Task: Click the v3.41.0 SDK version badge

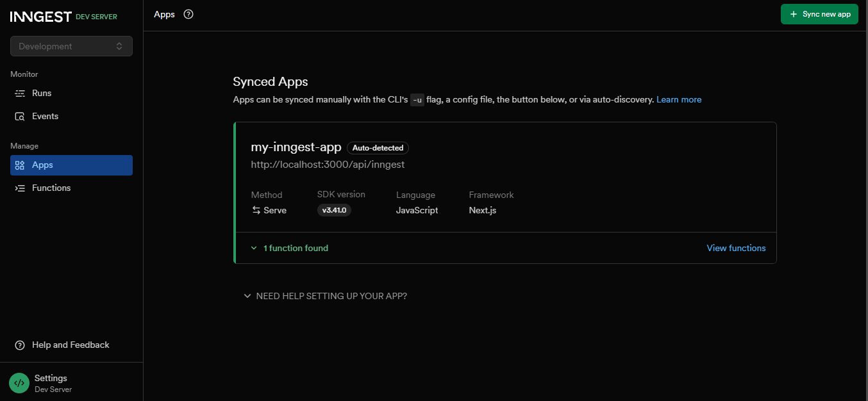Action: click(x=334, y=210)
